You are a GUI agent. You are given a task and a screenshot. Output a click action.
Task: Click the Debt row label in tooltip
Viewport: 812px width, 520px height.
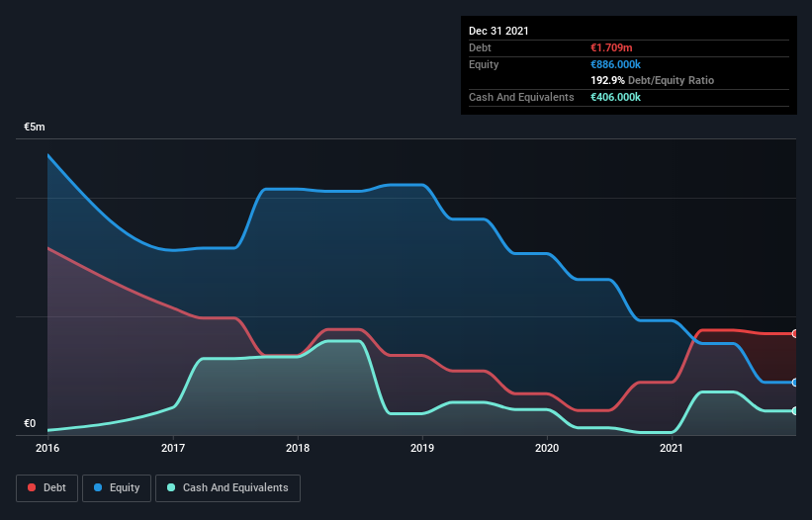(480, 47)
